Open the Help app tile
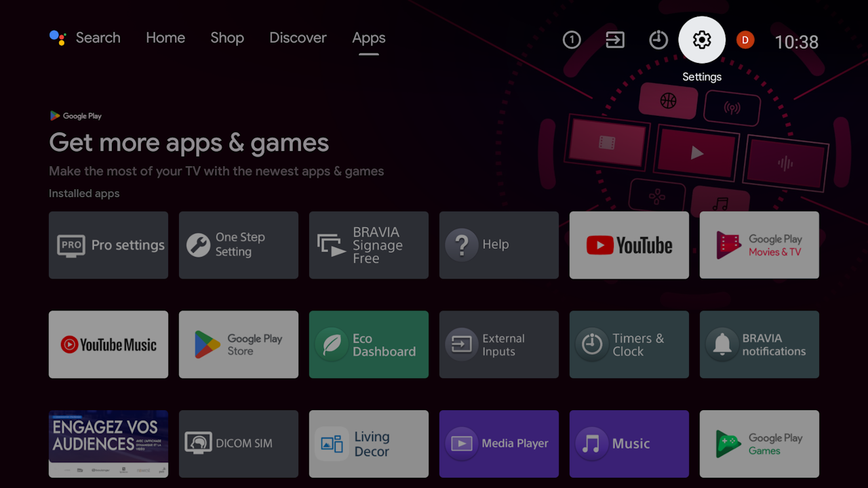Viewport: 868px width, 488px height. [x=499, y=245]
